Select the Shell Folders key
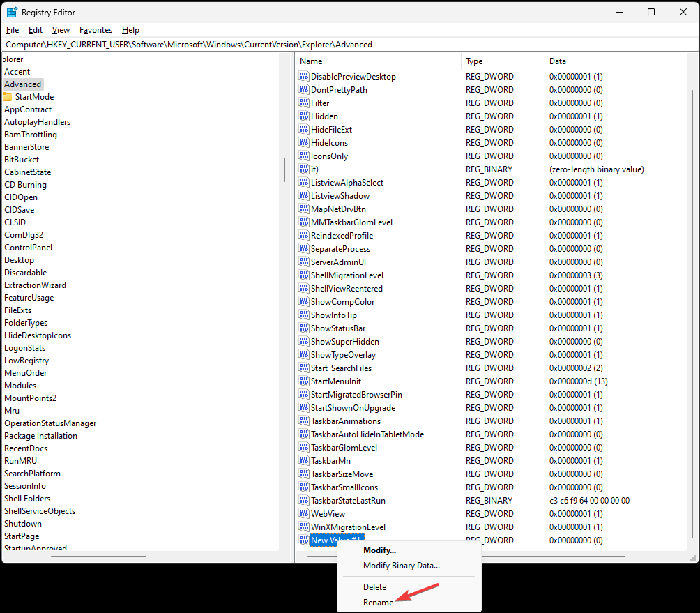Image resolution: width=700 pixels, height=613 pixels. pos(27,498)
